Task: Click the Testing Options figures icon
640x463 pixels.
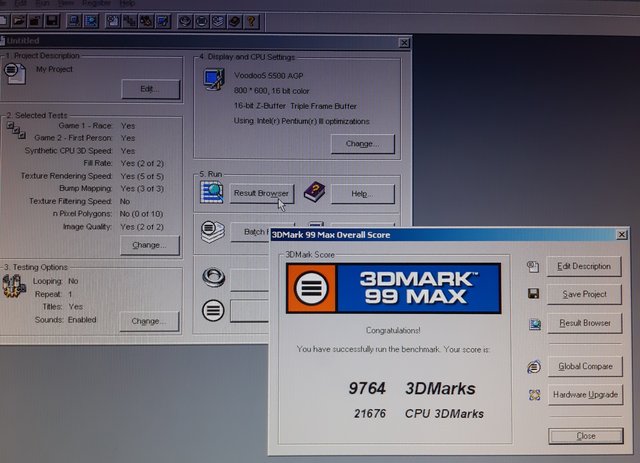Action: (x=14, y=285)
